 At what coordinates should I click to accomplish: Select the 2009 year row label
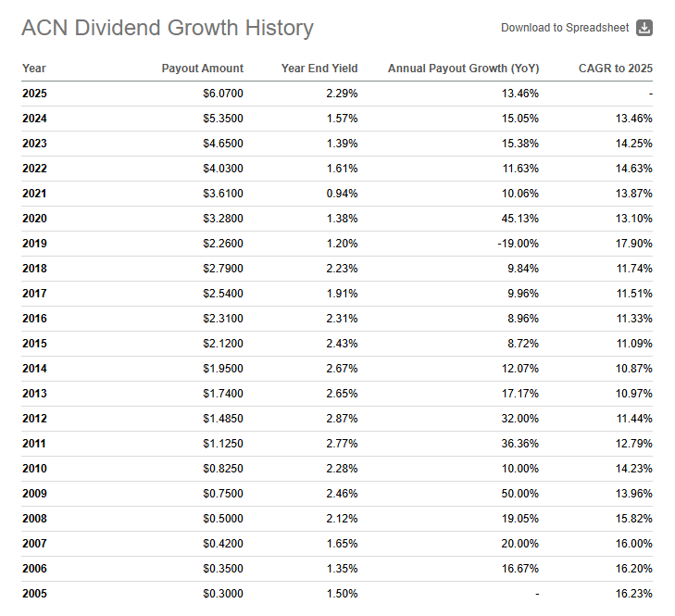point(34,493)
